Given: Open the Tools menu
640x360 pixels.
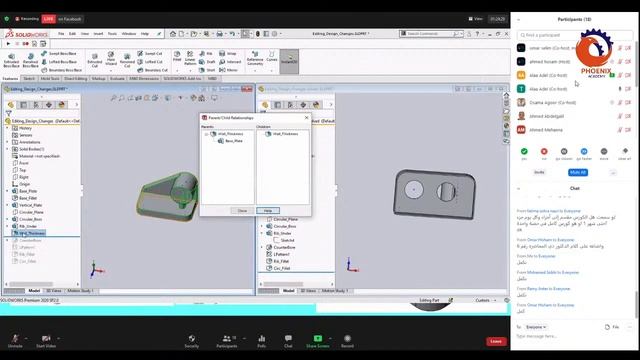Looking at the screenshot, I should 112,34.
